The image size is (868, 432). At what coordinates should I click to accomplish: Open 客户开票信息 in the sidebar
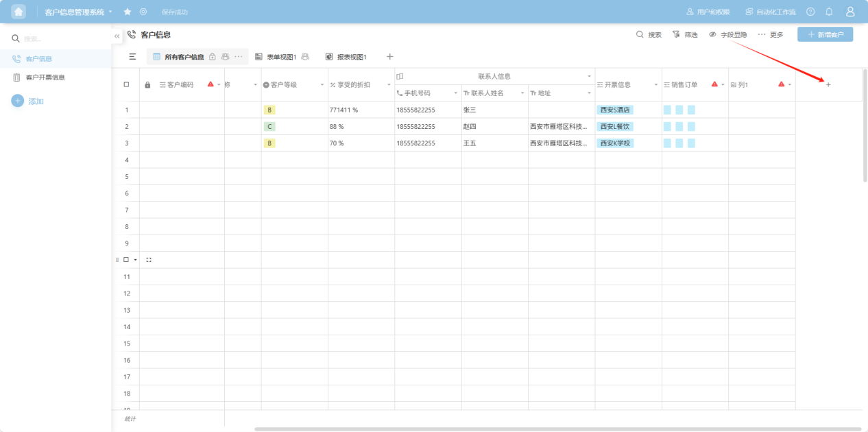pyautogui.click(x=45, y=77)
